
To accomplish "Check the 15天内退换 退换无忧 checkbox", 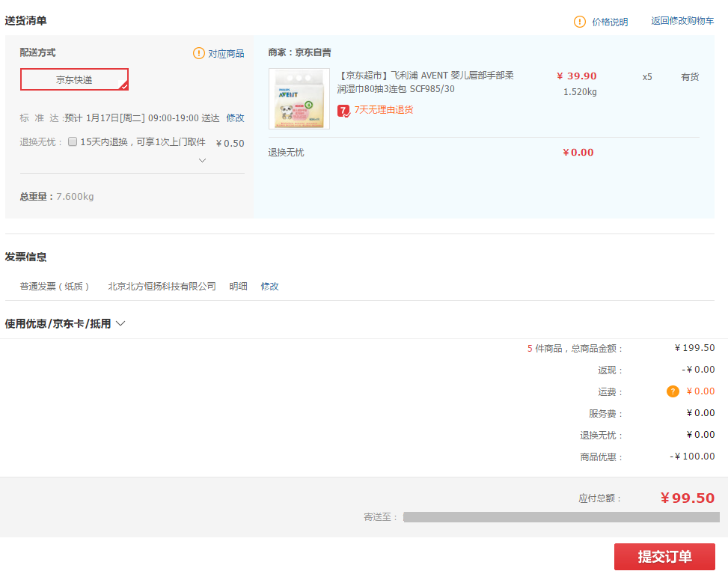I will point(73,141).
